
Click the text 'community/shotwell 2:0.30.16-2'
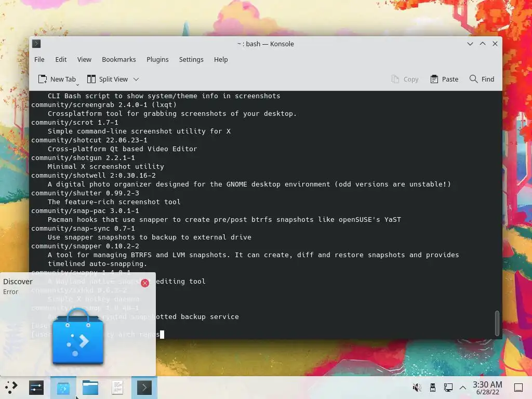click(94, 176)
